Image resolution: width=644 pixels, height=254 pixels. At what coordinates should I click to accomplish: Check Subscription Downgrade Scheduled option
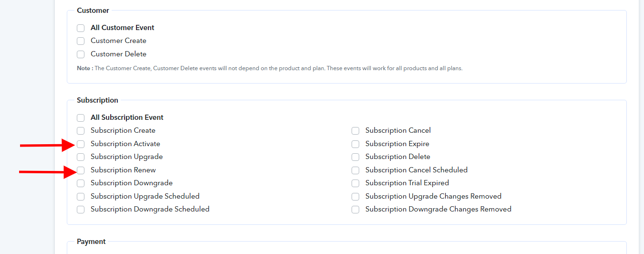[81, 210]
